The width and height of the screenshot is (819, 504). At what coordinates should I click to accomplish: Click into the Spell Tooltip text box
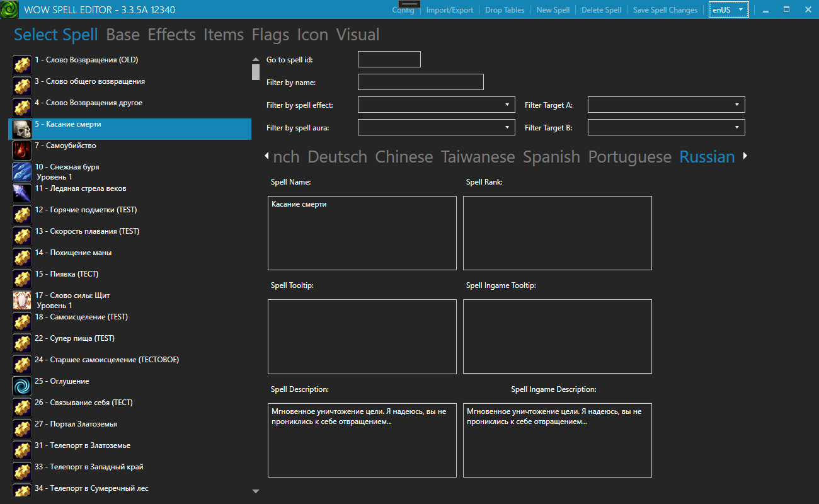pyautogui.click(x=362, y=336)
